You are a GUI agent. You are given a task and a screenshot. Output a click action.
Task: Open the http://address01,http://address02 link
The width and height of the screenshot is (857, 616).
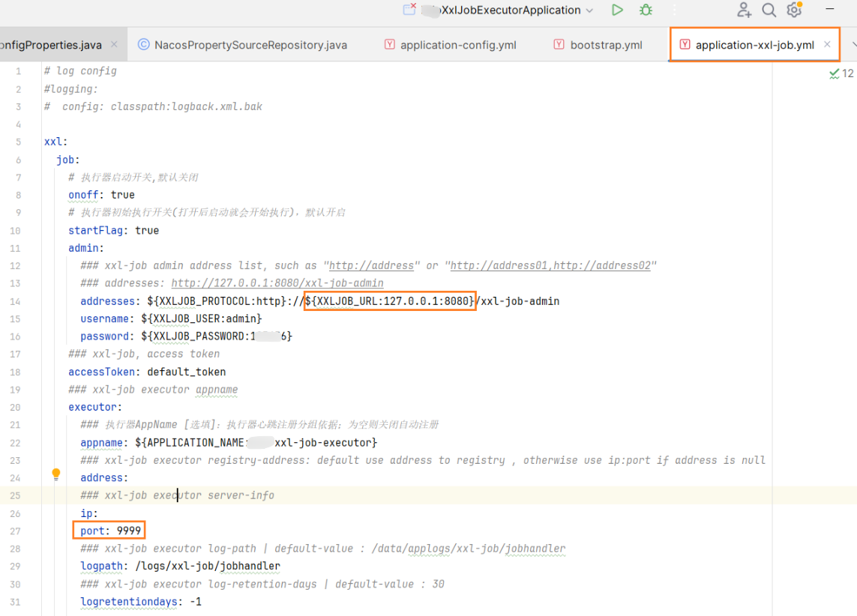(x=550, y=265)
